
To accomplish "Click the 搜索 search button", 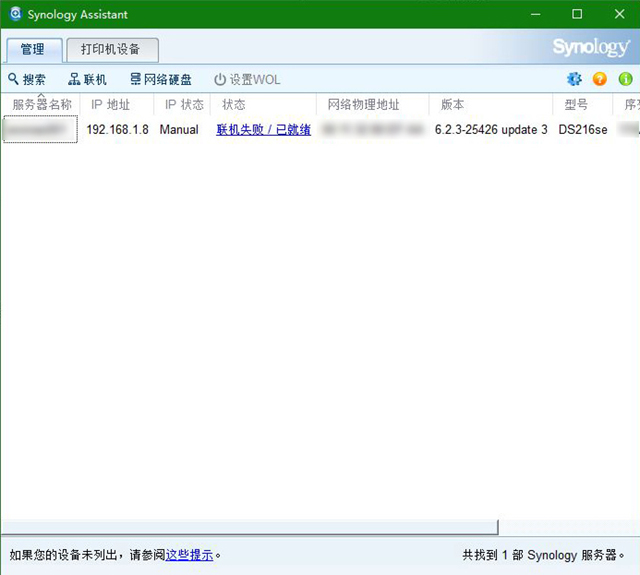I will click(27, 79).
